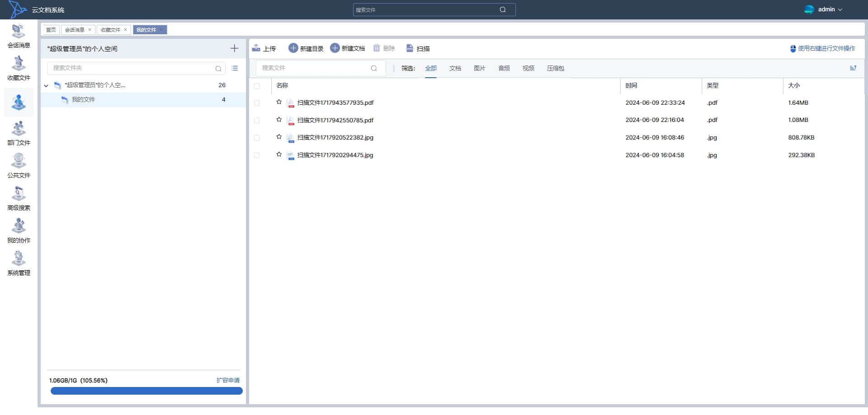Close the 我的文件 tab
The image size is (868, 415).
coord(161,30)
